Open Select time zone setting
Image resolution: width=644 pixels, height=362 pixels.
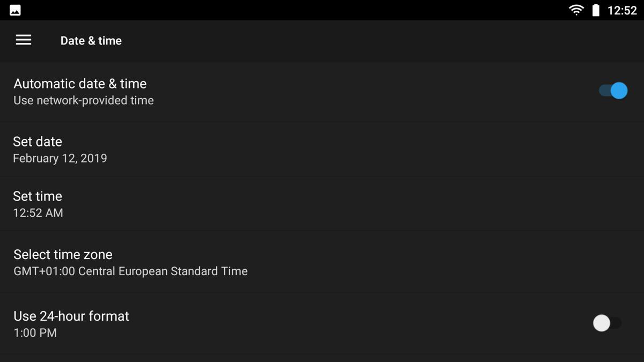pyautogui.click(x=322, y=262)
